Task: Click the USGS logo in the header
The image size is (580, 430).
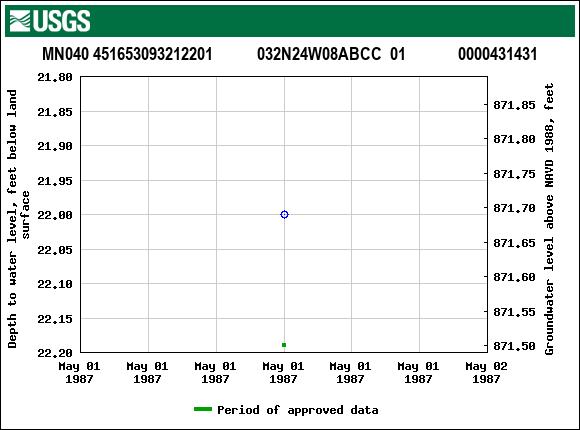Action: coord(50,21)
